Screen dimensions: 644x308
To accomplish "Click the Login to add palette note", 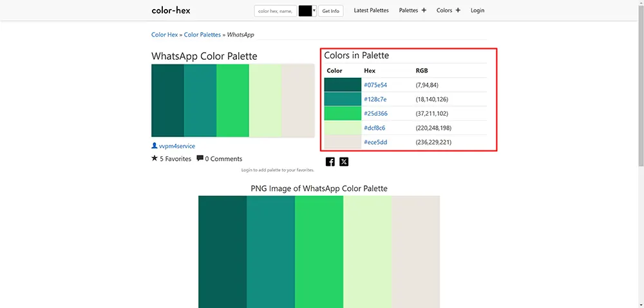I will tap(278, 170).
